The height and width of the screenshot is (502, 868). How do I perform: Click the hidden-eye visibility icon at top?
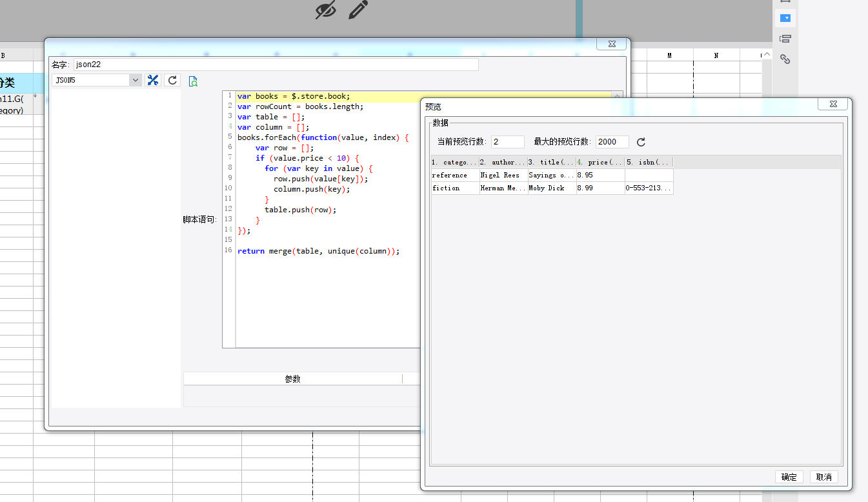click(x=326, y=10)
